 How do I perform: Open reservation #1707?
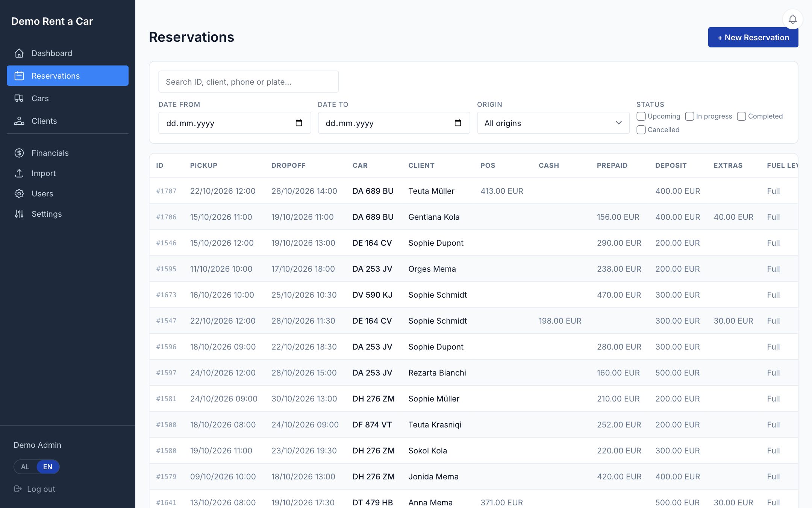(166, 191)
